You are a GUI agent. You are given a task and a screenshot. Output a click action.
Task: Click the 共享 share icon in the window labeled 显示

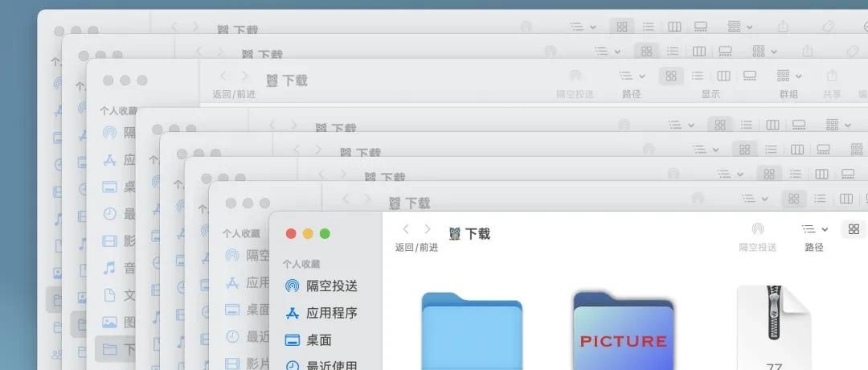coord(832,76)
